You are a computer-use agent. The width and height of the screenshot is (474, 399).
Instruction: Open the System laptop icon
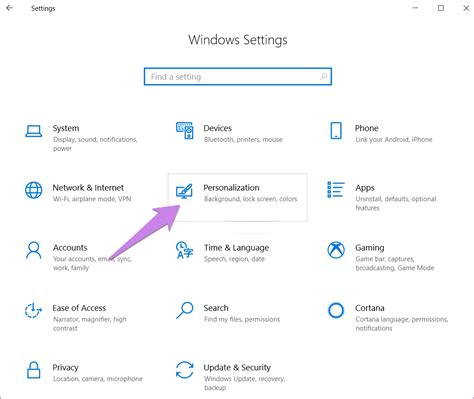pos(34,131)
